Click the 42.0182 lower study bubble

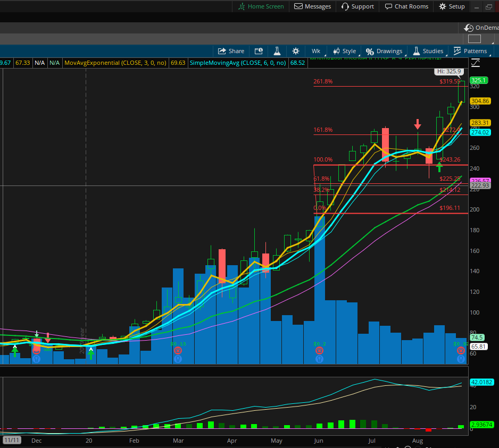coord(481,382)
